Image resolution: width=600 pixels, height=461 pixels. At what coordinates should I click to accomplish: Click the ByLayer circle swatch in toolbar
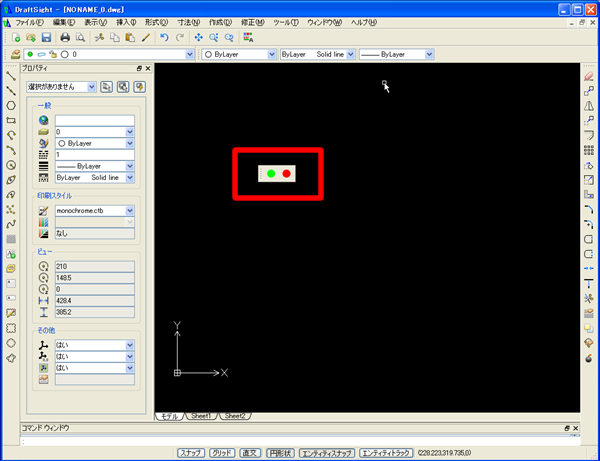pos(208,54)
